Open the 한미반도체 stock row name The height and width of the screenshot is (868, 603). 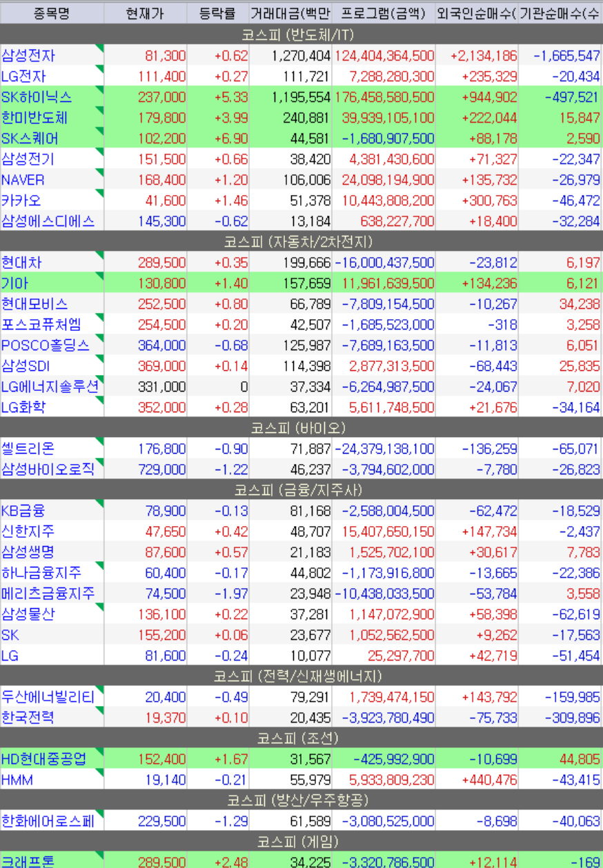pos(34,118)
